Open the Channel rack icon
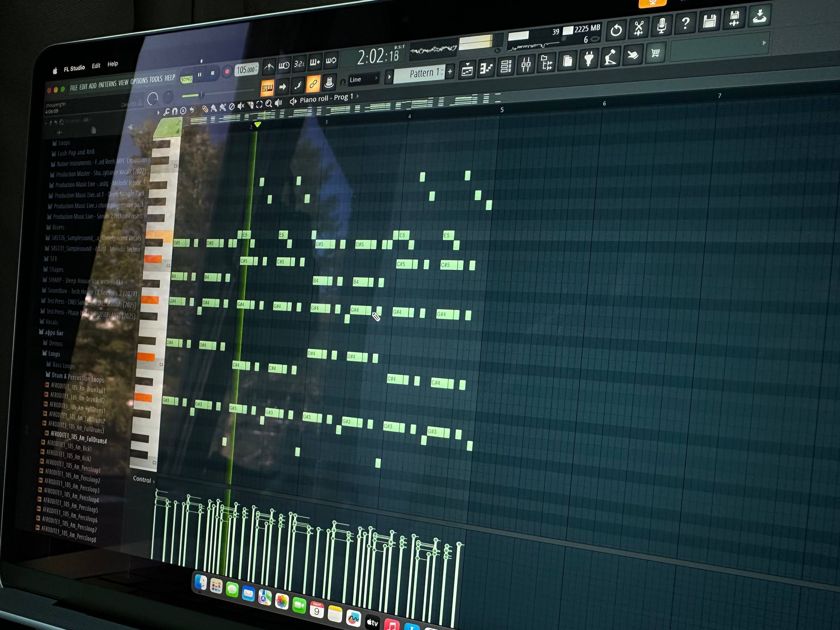 (506, 67)
